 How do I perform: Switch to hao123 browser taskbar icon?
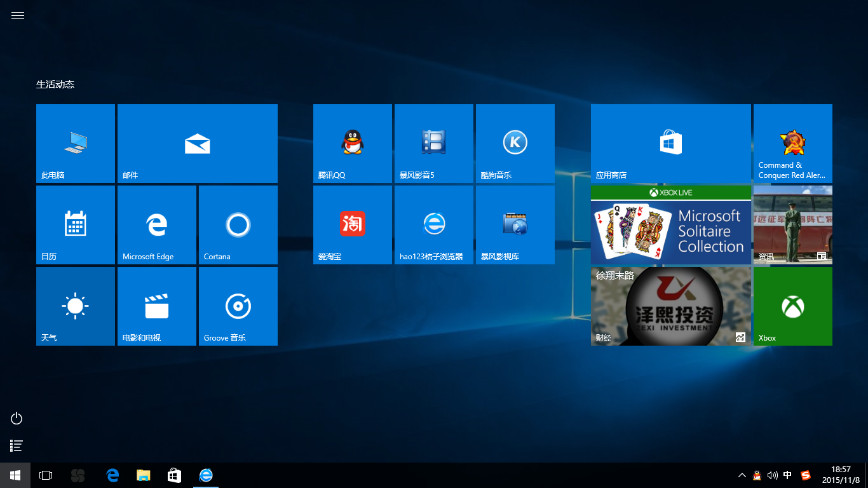click(206, 475)
